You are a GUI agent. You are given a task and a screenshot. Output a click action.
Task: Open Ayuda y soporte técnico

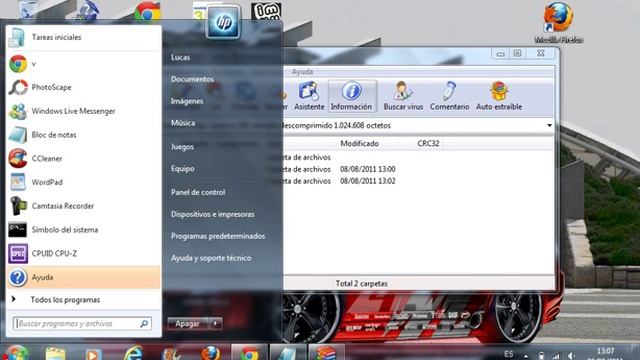click(211, 258)
